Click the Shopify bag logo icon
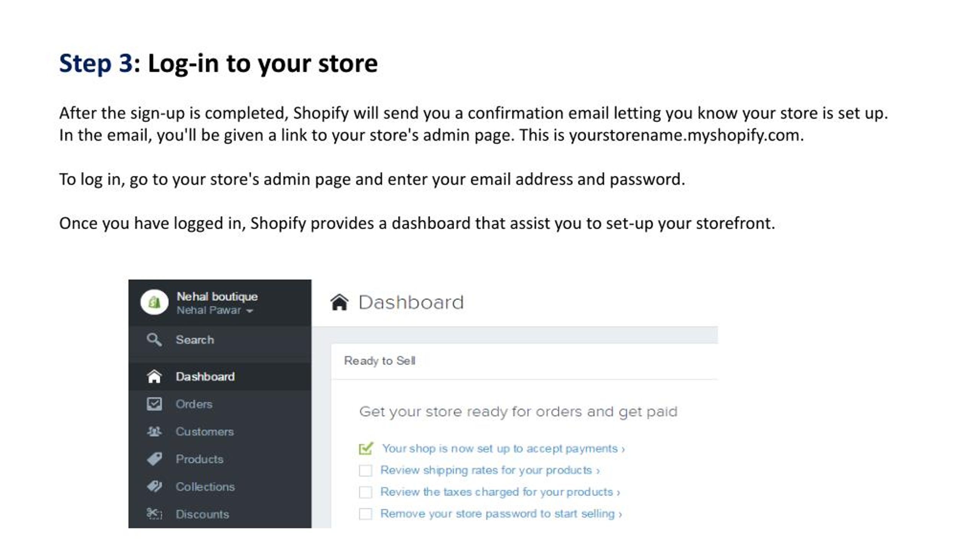The image size is (980, 551). (x=154, y=302)
